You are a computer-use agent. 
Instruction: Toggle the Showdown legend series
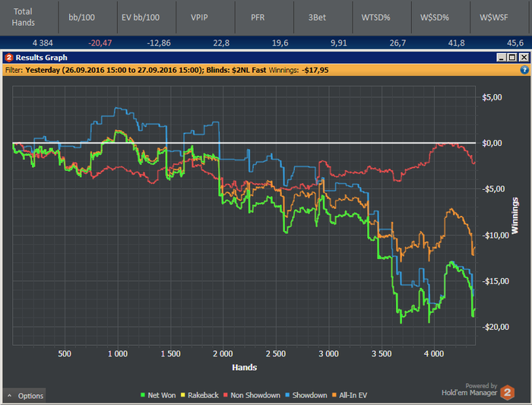[x=306, y=395]
